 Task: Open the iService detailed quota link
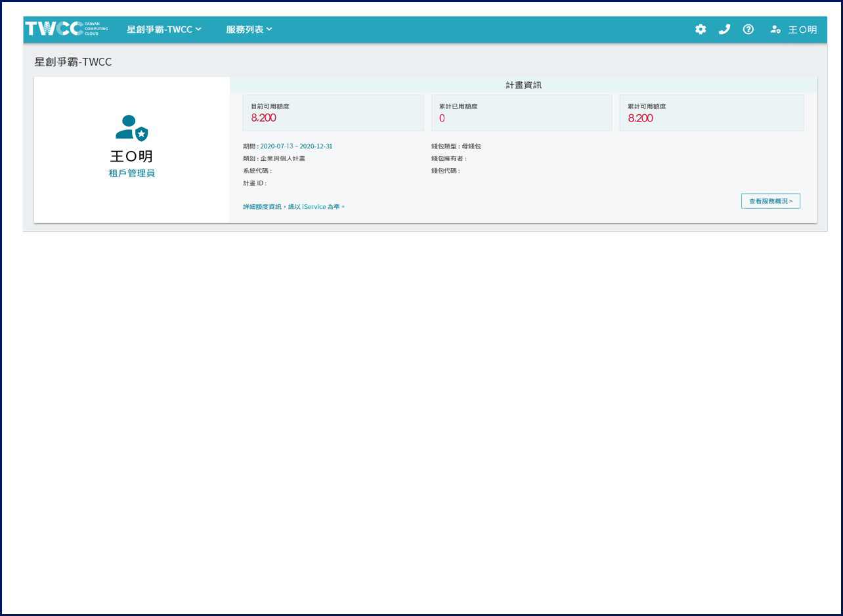coord(293,207)
